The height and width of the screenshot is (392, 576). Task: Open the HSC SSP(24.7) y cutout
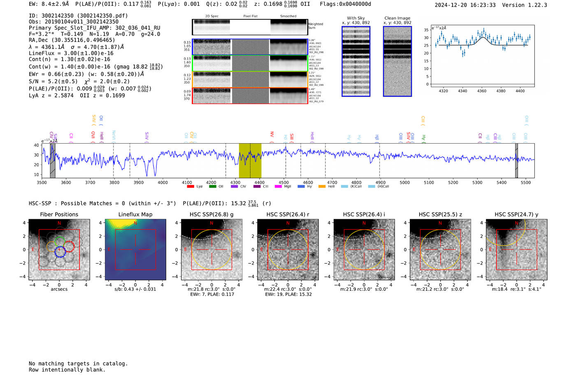[x=517, y=250]
